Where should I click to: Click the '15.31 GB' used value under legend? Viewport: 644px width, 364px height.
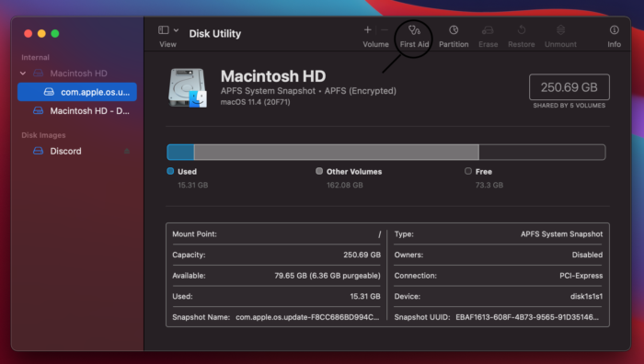pyautogui.click(x=192, y=185)
